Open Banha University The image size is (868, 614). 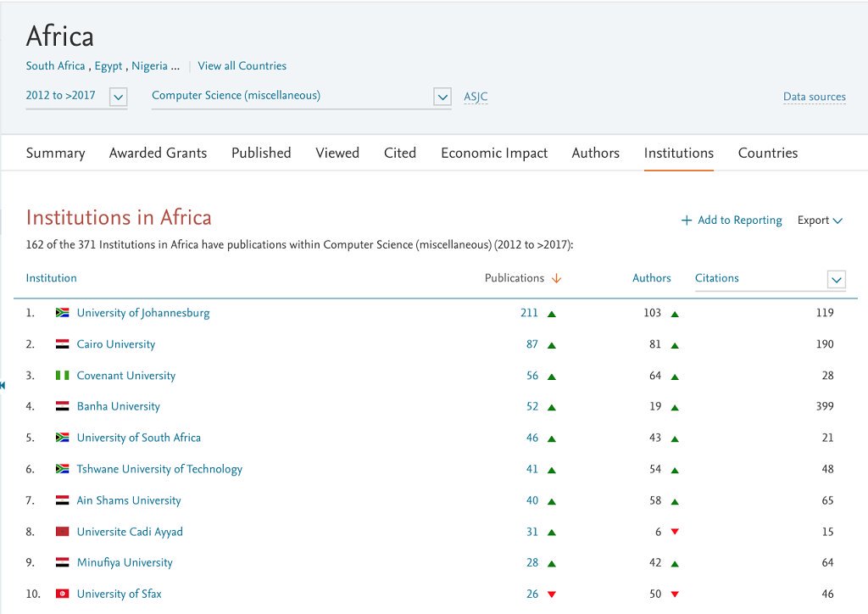[119, 407]
